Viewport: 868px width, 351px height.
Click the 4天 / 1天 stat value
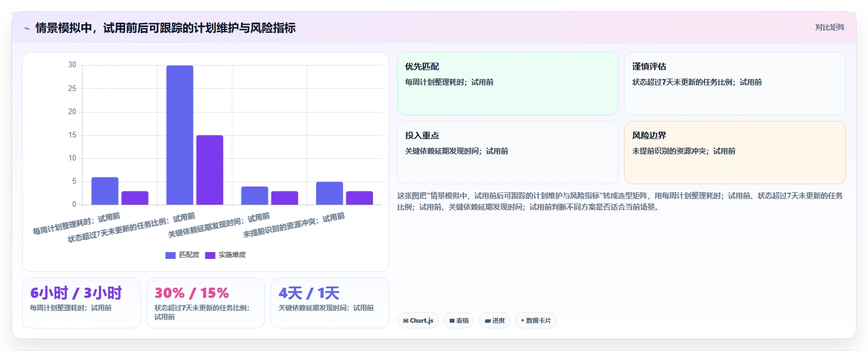point(309,293)
